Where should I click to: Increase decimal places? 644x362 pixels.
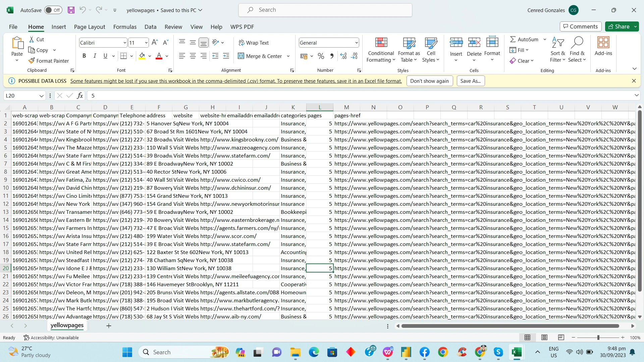point(343,56)
